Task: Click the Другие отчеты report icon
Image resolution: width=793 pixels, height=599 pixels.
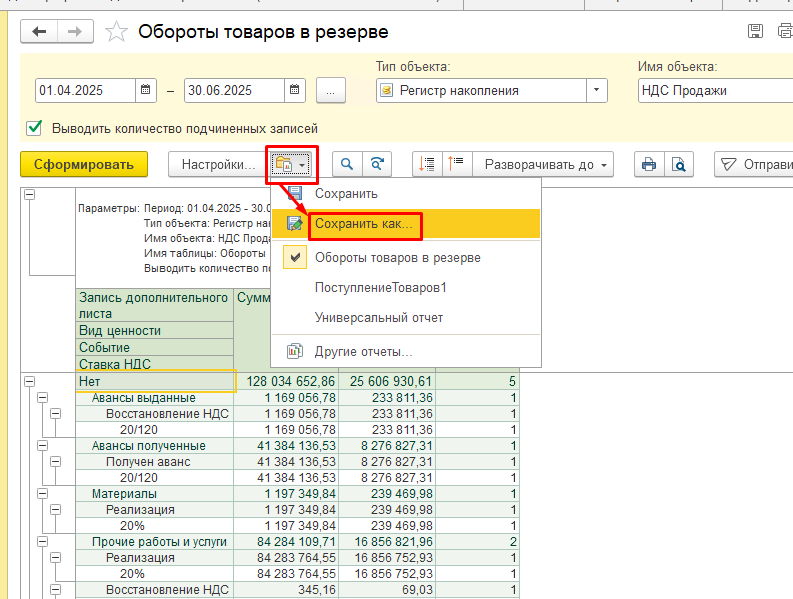Action: coord(294,351)
